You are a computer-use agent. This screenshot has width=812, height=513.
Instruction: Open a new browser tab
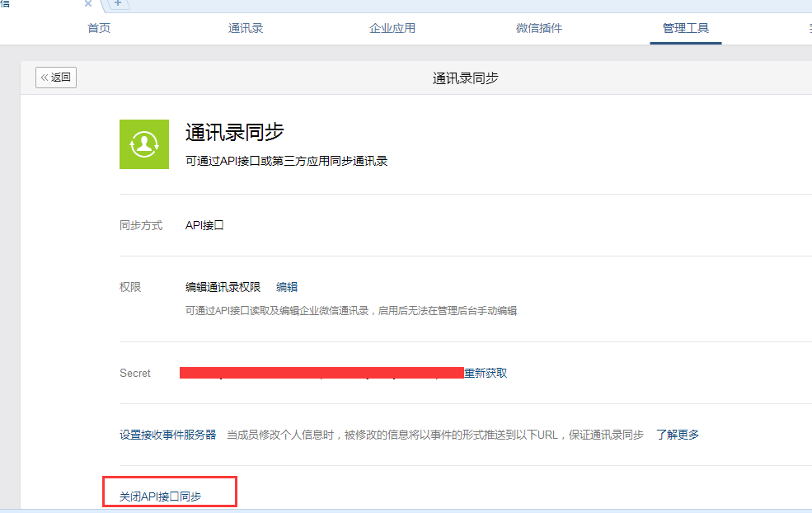118,4
